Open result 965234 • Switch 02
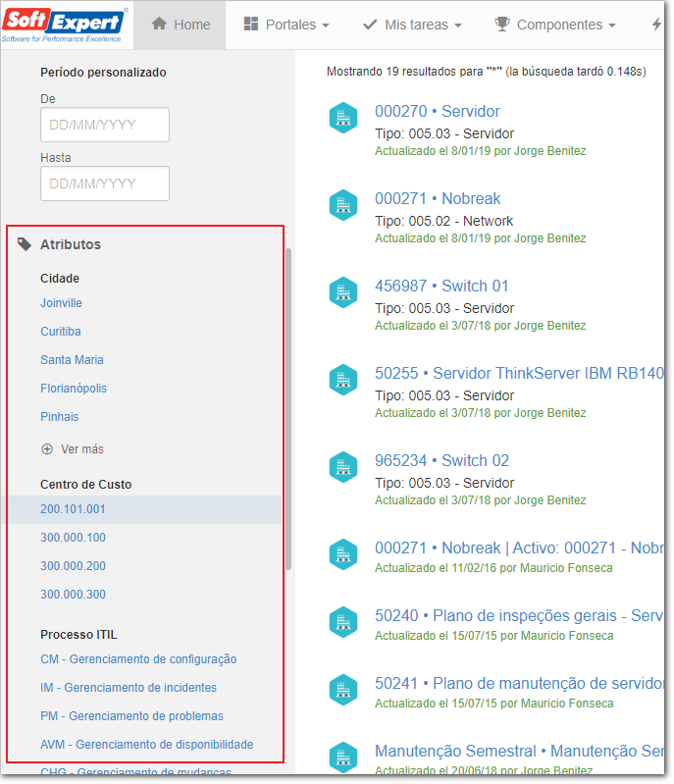Viewport: 674px width, 784px height. click(442, 460)
